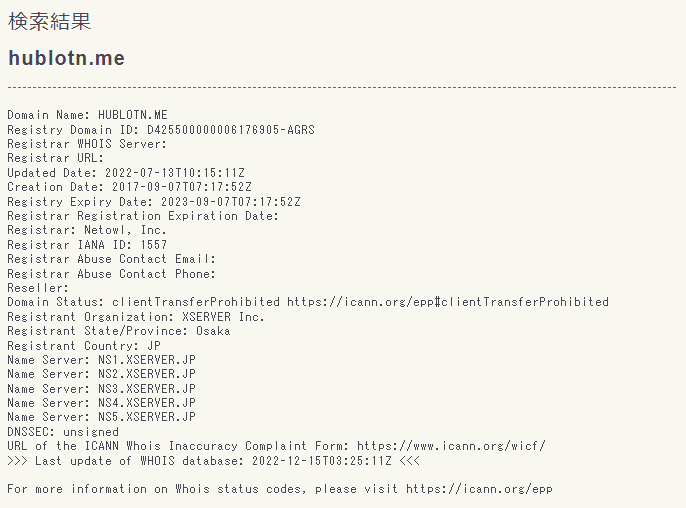Click the hublotn.me domain title
Screen dimensions: 686x508
[66, 58]
